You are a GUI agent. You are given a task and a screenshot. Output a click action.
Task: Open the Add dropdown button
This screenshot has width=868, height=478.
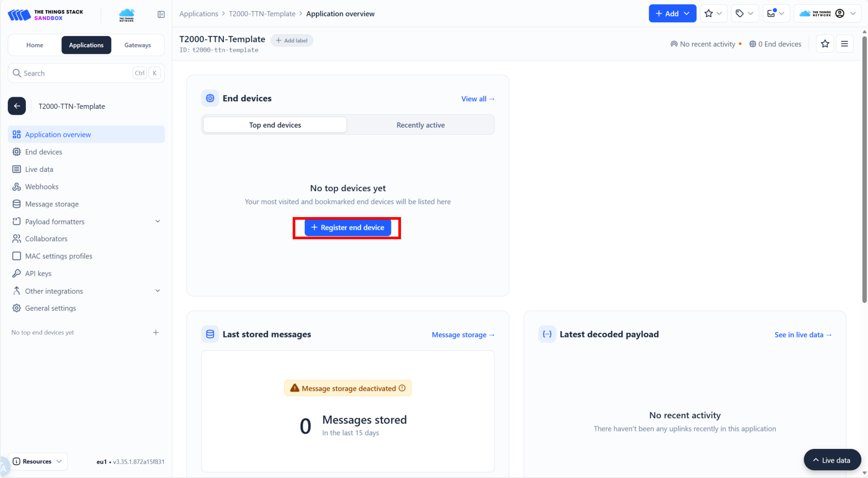point(672,14)
